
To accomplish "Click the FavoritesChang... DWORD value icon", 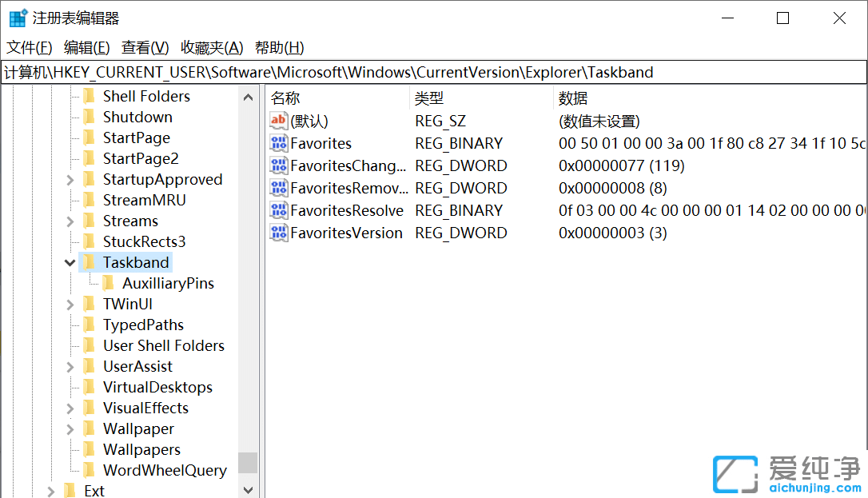I will tap(277, 165).
